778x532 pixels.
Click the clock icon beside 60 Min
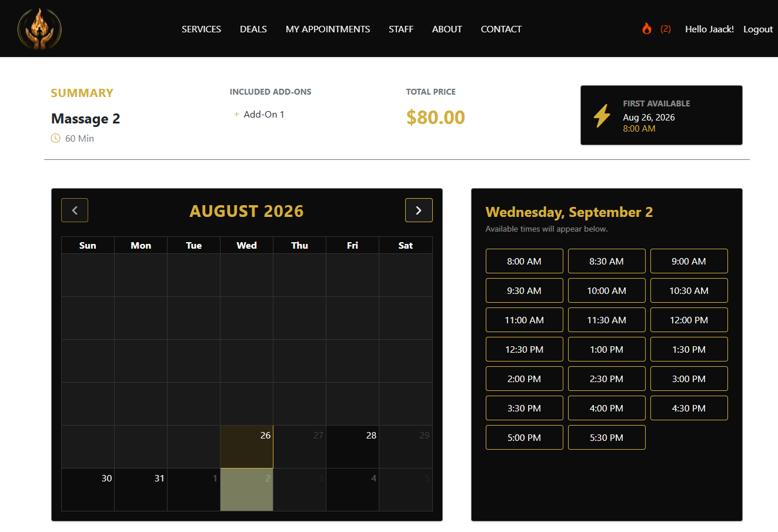coord(55,138)
